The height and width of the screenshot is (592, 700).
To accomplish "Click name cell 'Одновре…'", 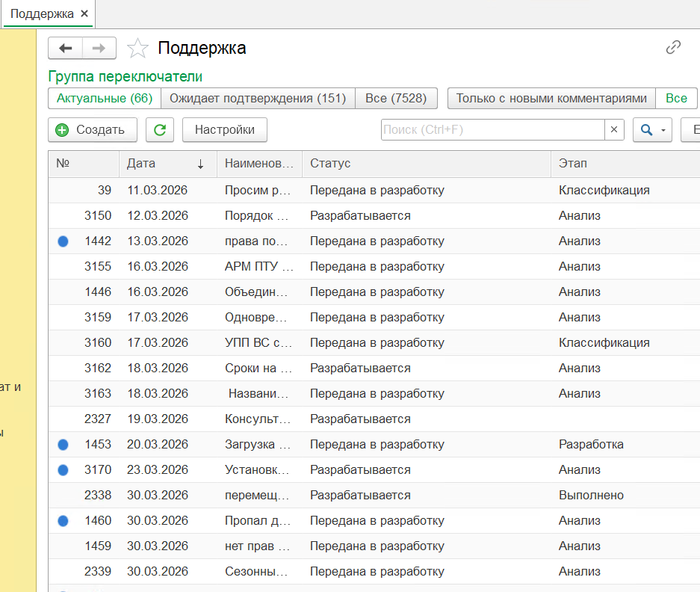I will pos(255,318).
